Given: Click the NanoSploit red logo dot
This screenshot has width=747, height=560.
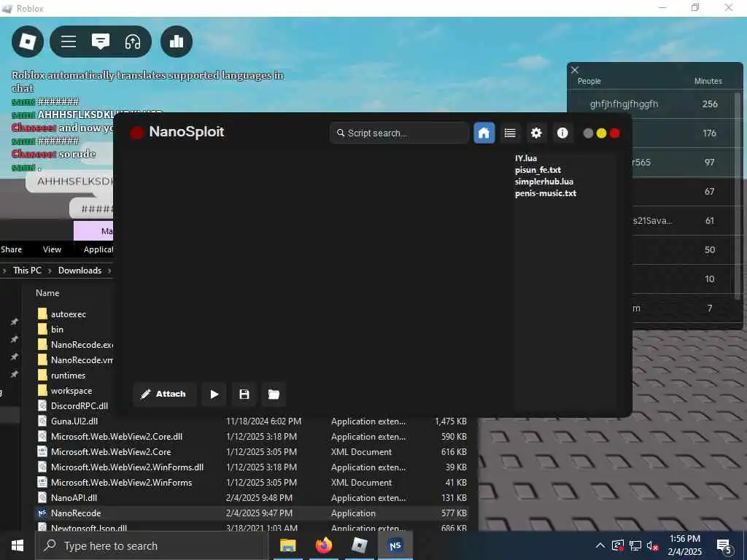Looking at the screenshot, I should [137, 133].
